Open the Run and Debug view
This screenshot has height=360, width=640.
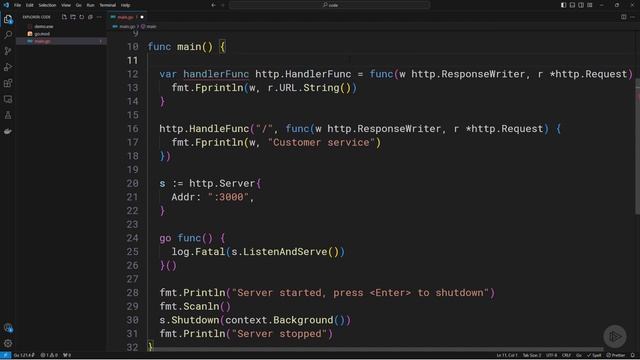coord(8,67)
